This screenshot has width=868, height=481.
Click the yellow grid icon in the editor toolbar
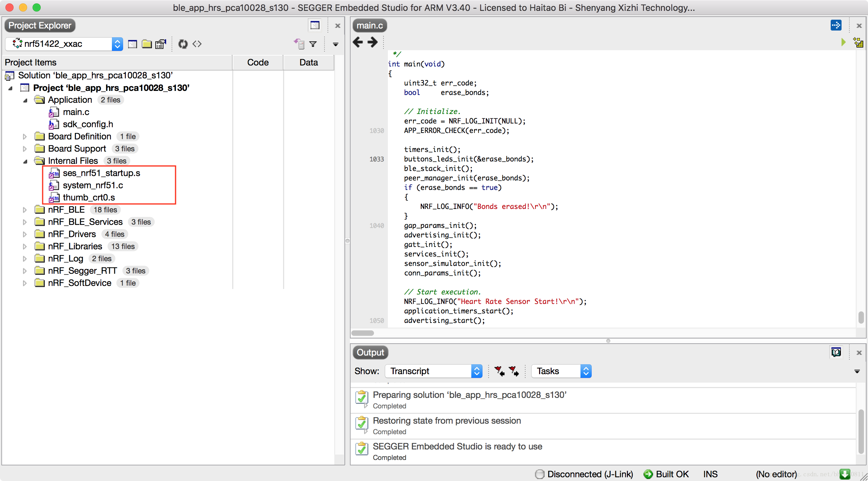pyautogui.click(x=858, y=42)
